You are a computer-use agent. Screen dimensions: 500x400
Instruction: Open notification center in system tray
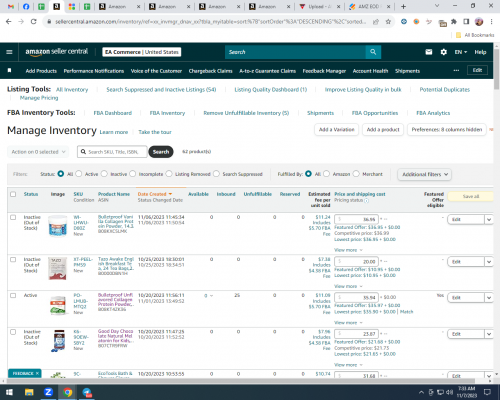click(x=487, y=392)
